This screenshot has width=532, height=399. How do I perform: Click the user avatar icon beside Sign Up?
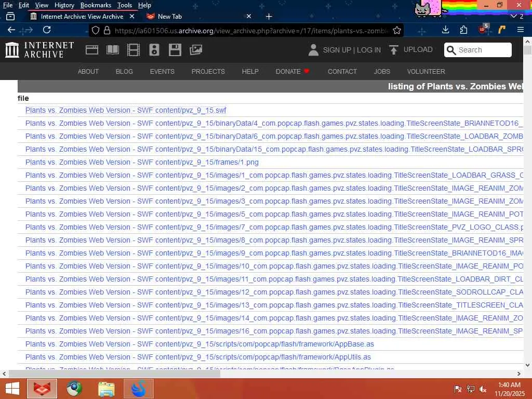pyautogui.click(x=313, y=50)
